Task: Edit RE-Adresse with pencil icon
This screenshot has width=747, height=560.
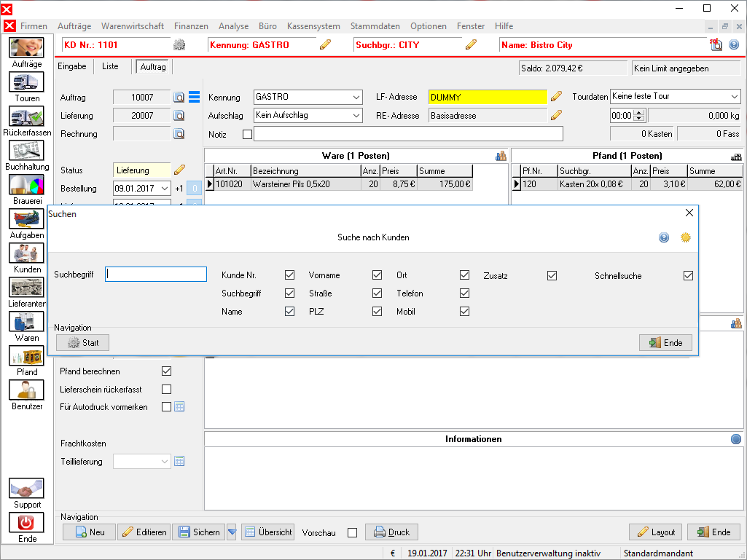Action: pyautogui.click(x=557, y=115)
